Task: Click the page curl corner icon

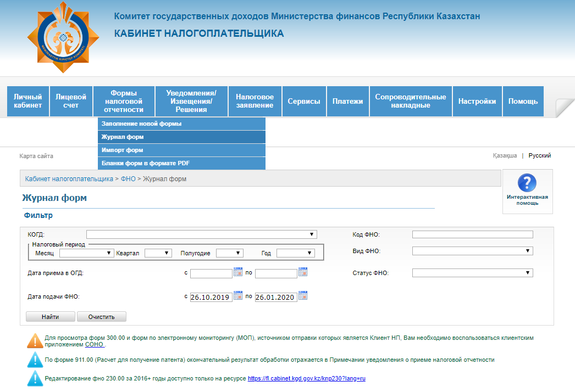Action: pos(565,108)
